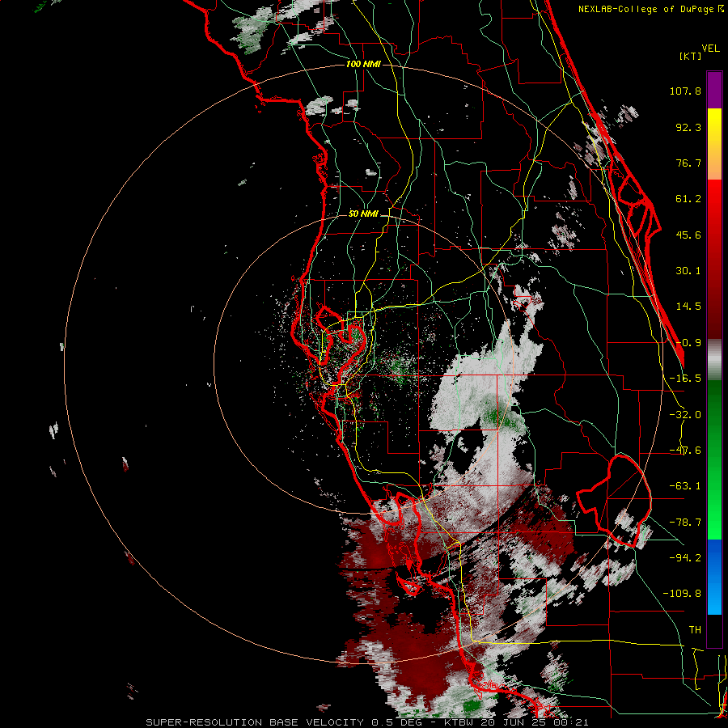Image resolution: width=728 pixels, height=728 pixels.
Task: Click the bright green segment of the color bar
Action: (714, 502)
